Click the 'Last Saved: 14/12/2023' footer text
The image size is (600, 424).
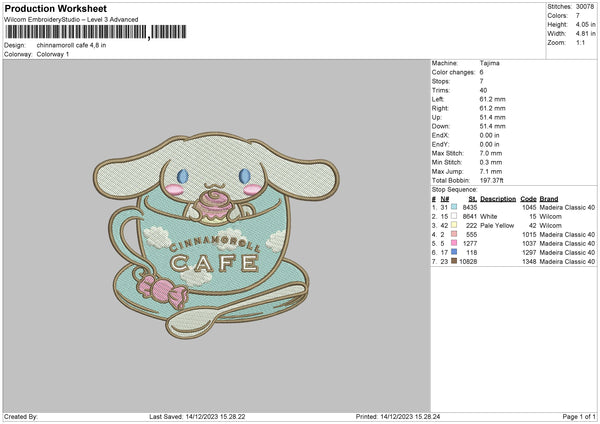click(x=197, y=416)
